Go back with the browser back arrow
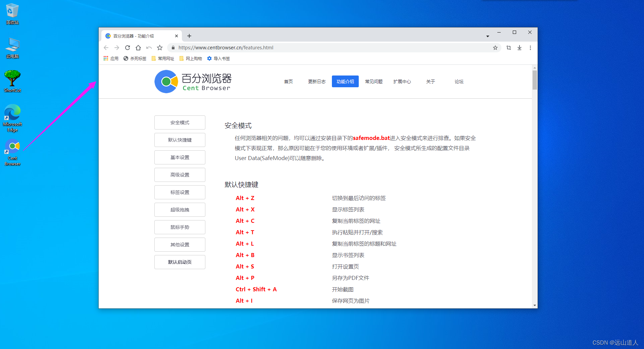Viewport: 644px width, 349px height. 106,48
